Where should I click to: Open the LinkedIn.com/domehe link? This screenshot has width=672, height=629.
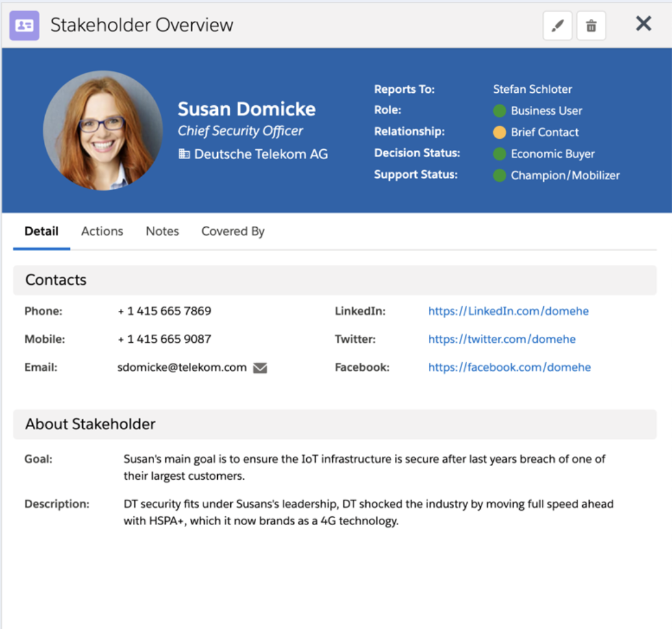coord(508,311)
